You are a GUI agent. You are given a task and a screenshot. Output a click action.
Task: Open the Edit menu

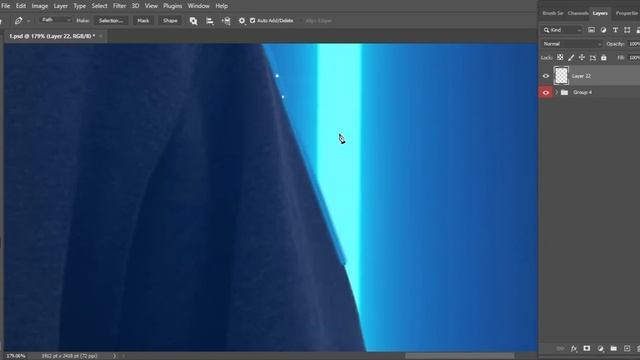click(x=21, y=6)
